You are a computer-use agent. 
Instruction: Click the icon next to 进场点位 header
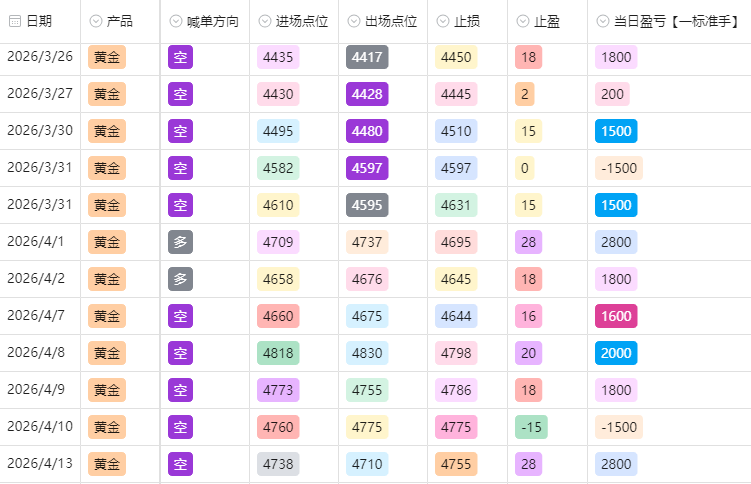266,21
